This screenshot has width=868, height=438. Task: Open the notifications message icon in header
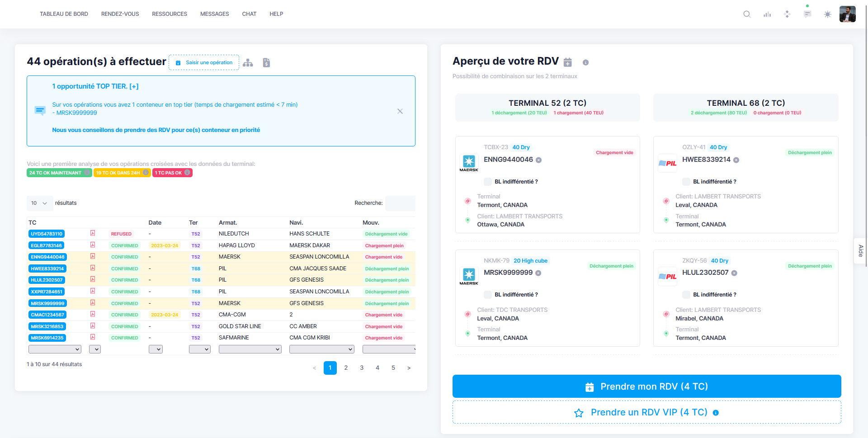tap(807, 14)
